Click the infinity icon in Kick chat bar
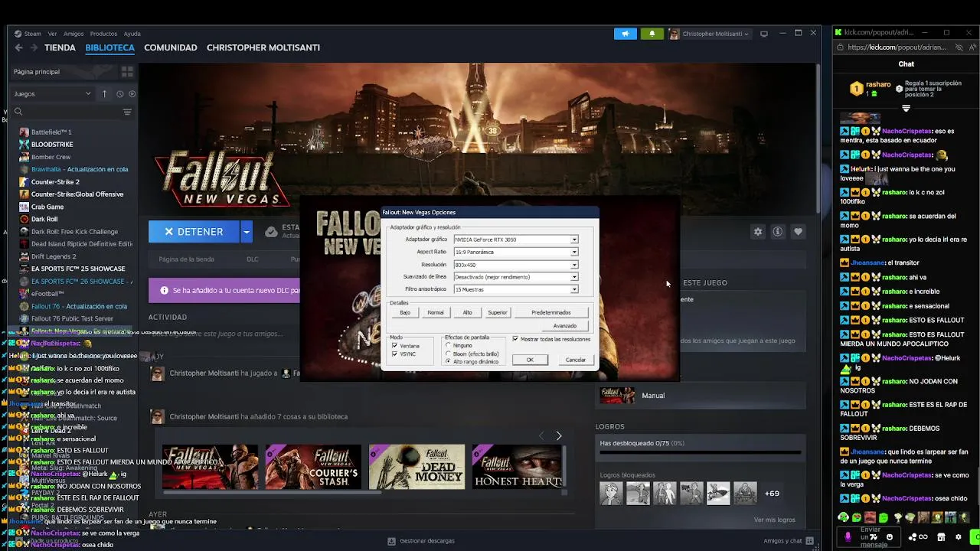 (923, 537)
